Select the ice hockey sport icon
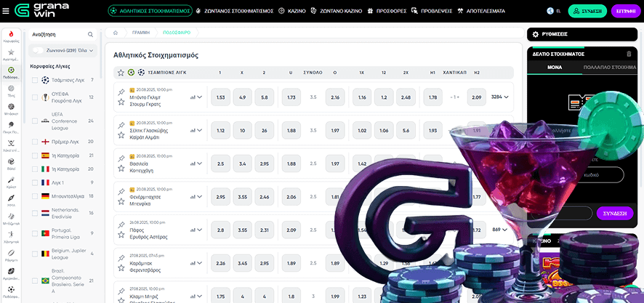The width and height of the screenshot is (644, 303). click(x=11, y=143)
